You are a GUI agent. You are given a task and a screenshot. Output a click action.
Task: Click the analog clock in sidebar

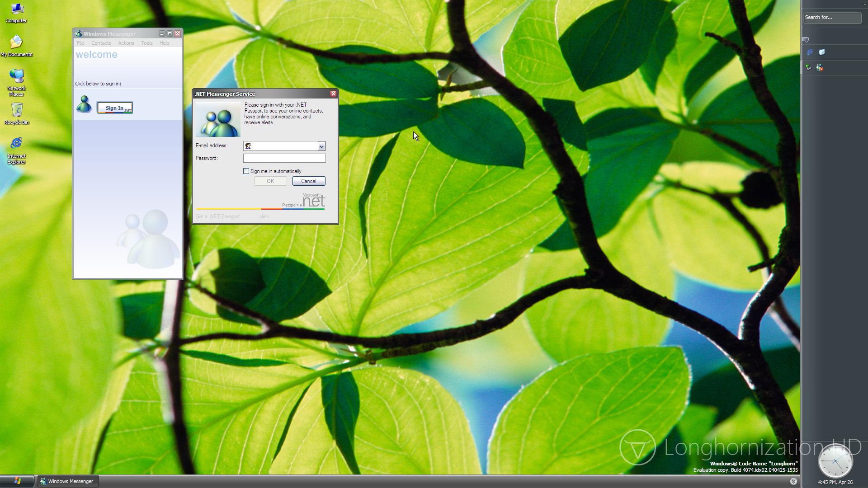pyautogui.click(x=835, y=461)
